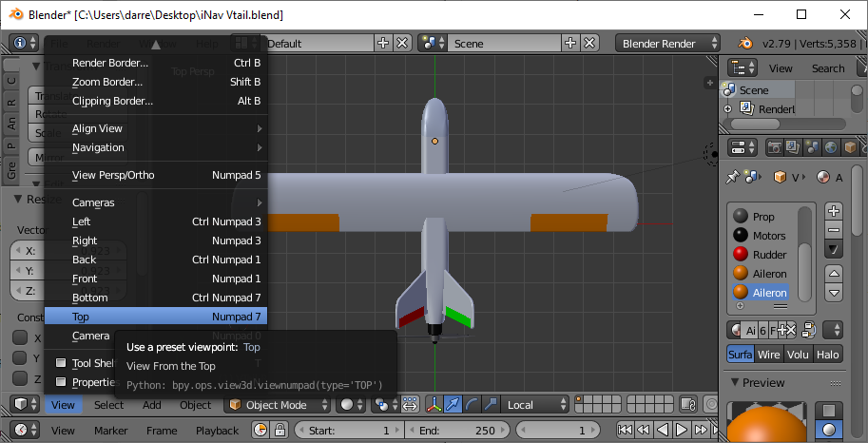Image resolution: width=868 pixels, height=443 pixels.
Task: Open the Object Mode dropdown
Action: point(280,405)
